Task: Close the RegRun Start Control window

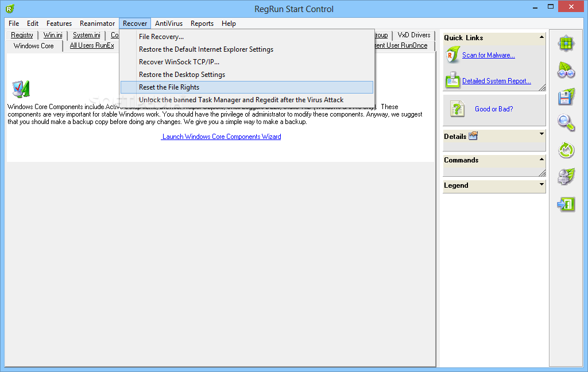Action: [571, 7]
